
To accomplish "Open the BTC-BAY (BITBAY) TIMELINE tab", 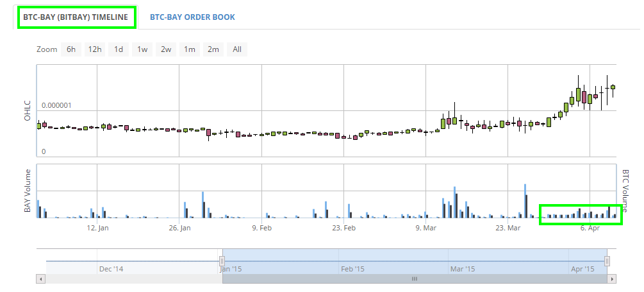I will (76, 17).
